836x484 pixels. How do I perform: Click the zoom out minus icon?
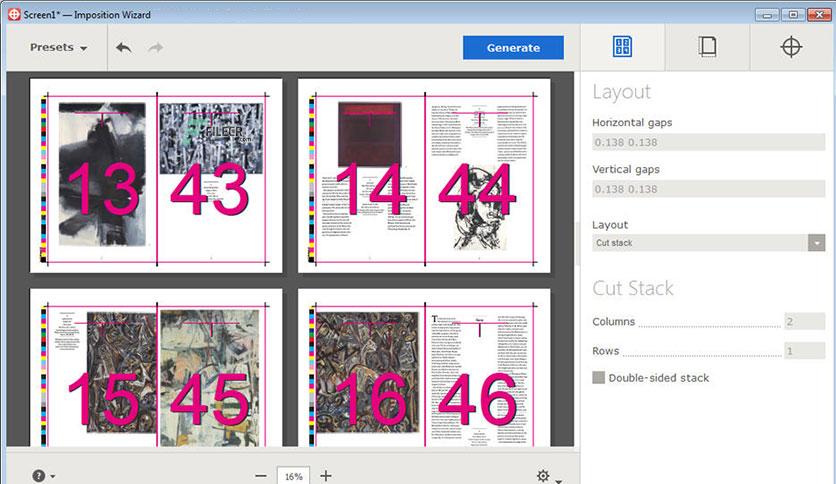pyautogui.click(x=261, y=475)
